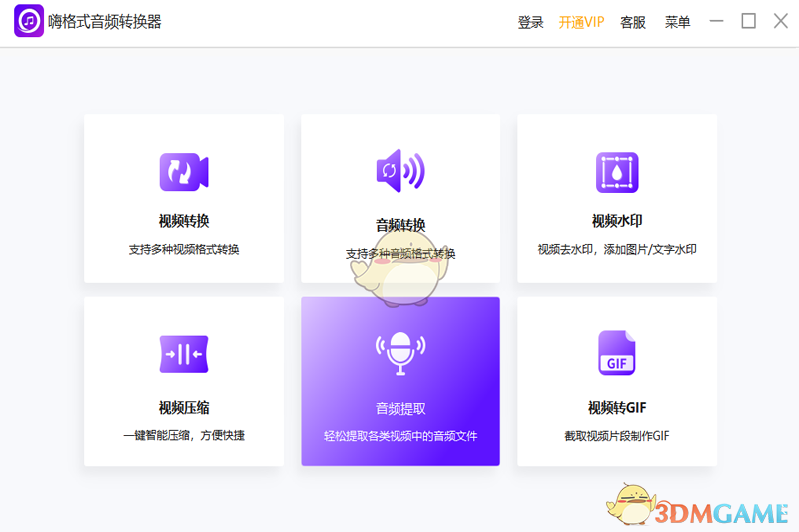
Task: Open the 菜单 menu
Action: (x=677, y=22)
